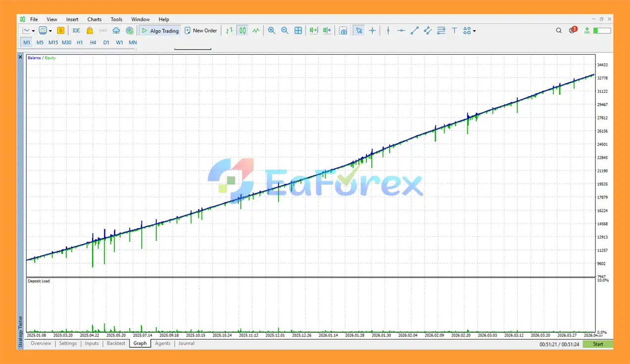Take a chart screenshot with camera icon
The height and width of the screenshot is (364, 630).
click(x=343, y=31)
